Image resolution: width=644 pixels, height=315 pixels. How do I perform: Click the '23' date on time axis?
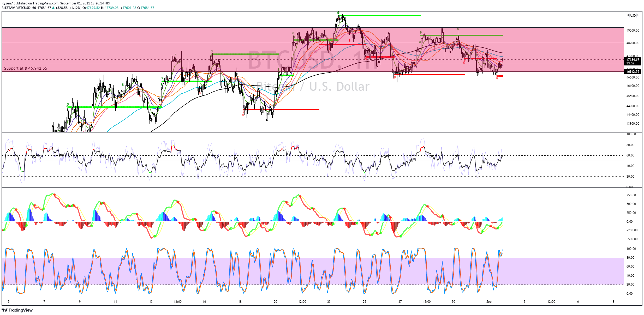pyautogui.click(x=329, y=302)
